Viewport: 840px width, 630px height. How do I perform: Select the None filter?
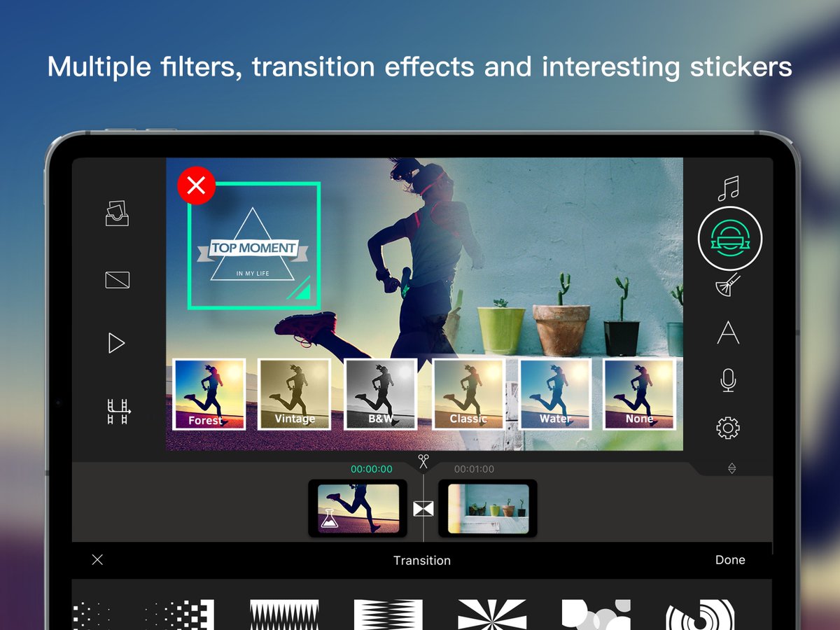639,394
